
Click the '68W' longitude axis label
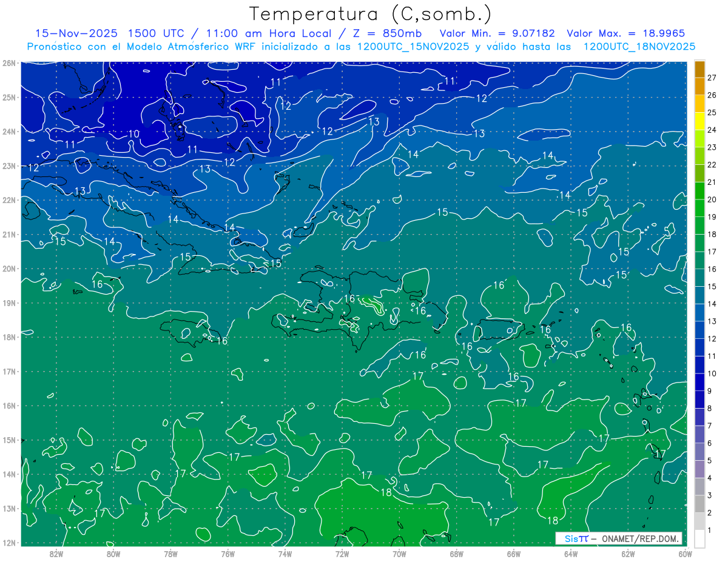457,554
